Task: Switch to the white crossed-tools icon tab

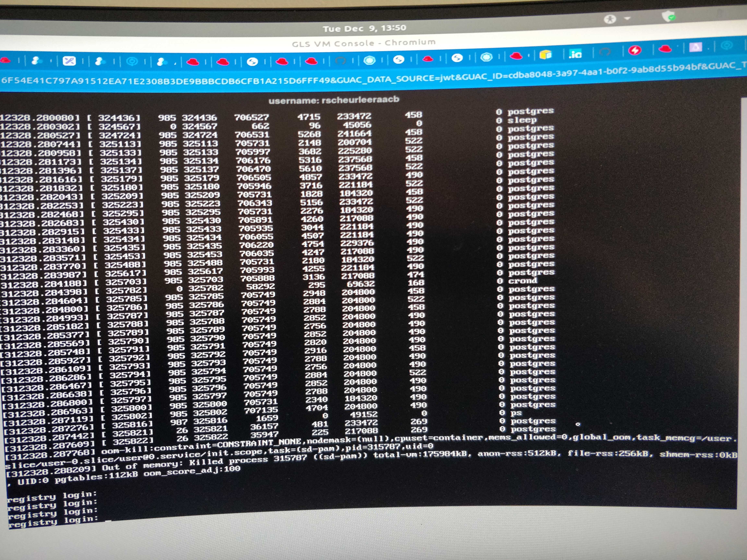Action: tap(69, 61)
